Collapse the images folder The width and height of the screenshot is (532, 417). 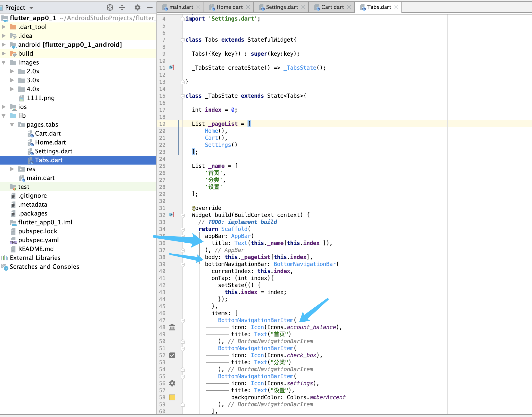4,62
